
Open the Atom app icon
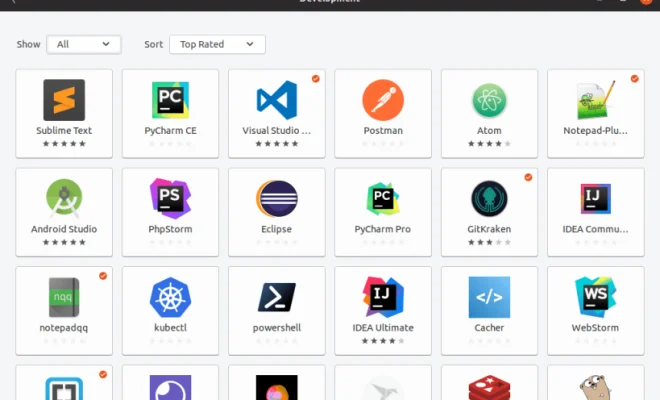489,100
